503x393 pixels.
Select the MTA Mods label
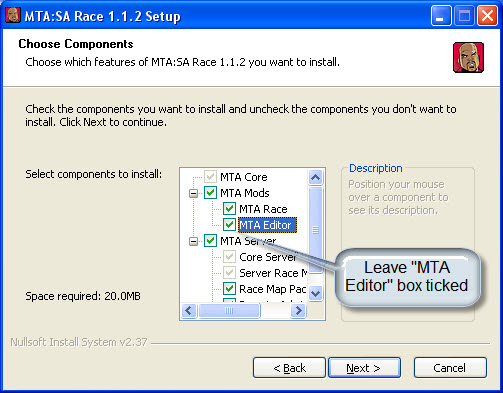pyautogui.click(x=245, y=193)
